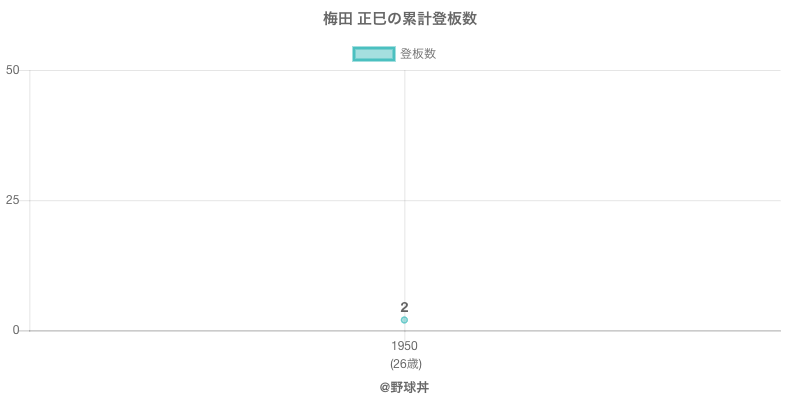Click the x-axis year label 1950
This screenshot has height=400, width=800.
pyautogui.click(x=404, y=346)
